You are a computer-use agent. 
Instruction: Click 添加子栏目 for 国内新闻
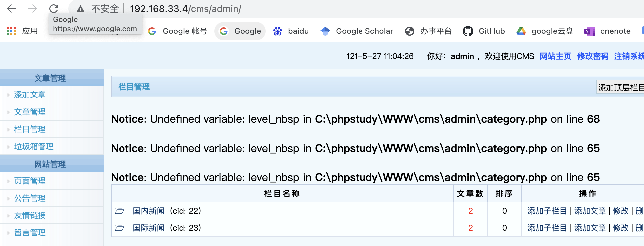(547, 211)
